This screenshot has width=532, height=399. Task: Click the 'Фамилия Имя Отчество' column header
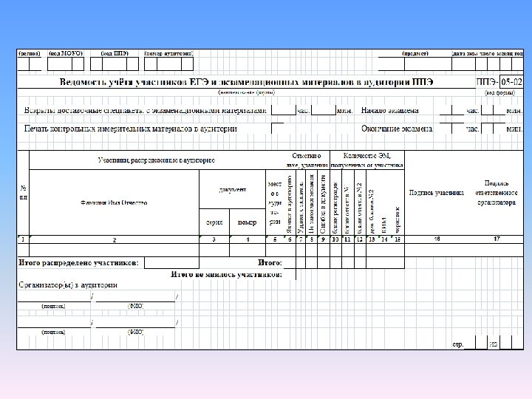coord(114,203)
